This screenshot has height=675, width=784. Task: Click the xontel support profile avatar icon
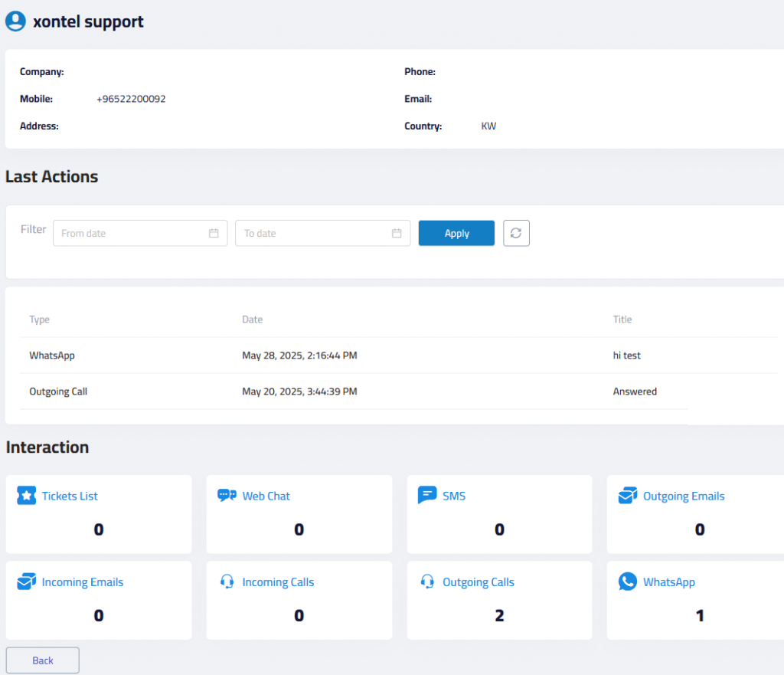coord(15,21)
